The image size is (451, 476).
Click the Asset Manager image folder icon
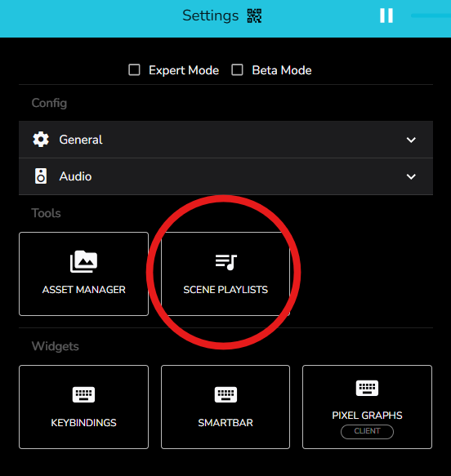tap(84, 261)
